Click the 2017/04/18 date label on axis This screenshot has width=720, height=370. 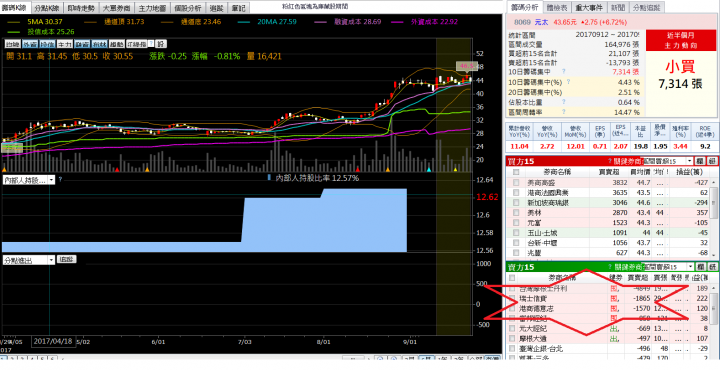(x=53, y=341)
